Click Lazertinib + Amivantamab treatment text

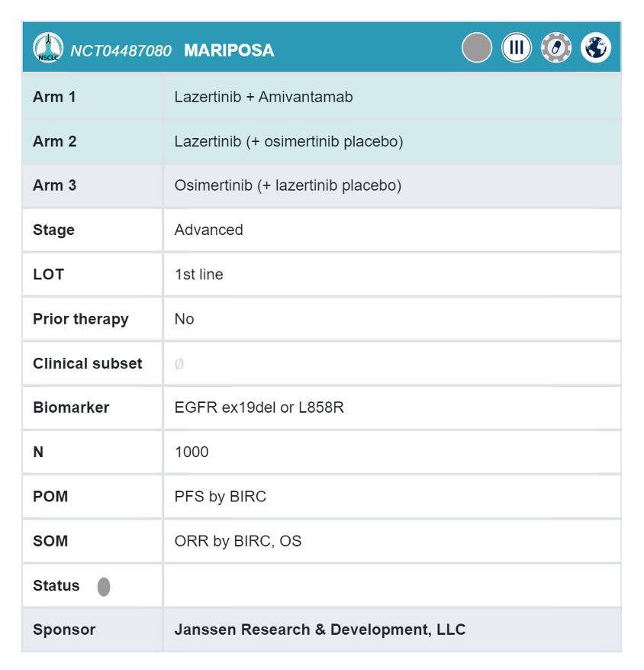pos(263,97)
